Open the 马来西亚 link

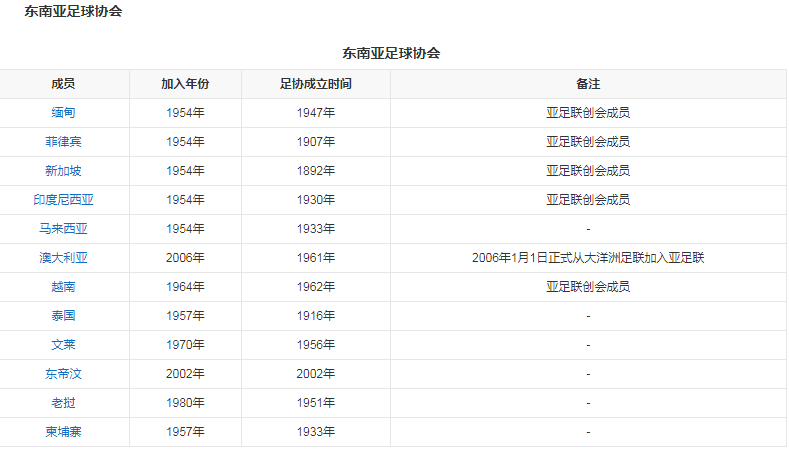coord(64,229)
